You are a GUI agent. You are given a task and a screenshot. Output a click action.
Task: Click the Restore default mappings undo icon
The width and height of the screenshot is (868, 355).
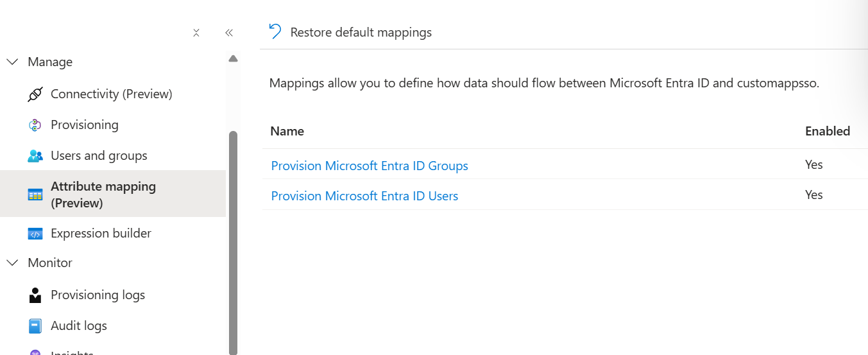point(275,31)
